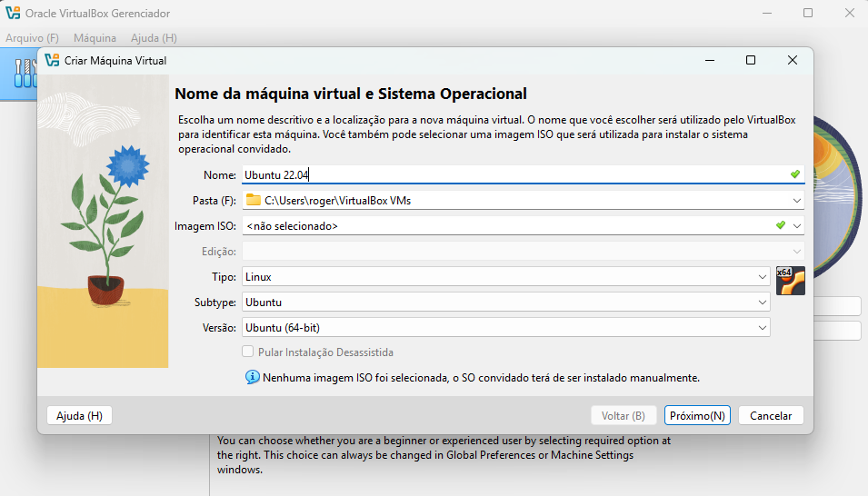Click the green checkmark in Imagem ISO field
868x496 pixels.
781,225
